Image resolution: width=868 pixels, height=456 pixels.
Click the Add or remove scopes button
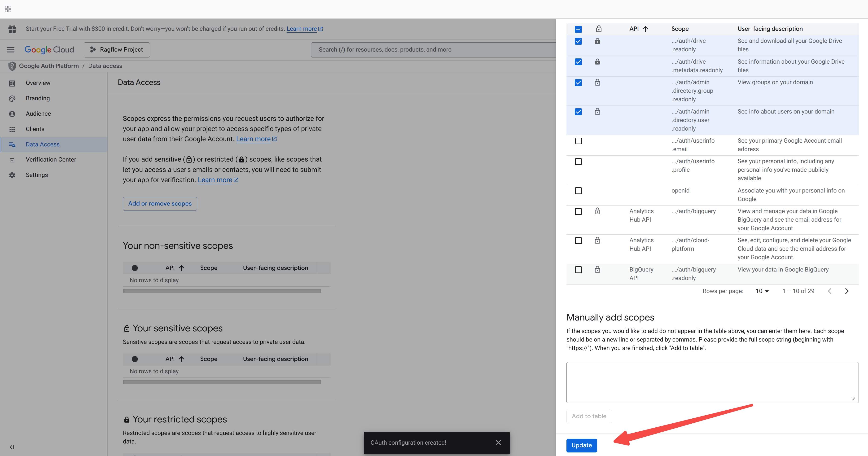click(160, 204)
